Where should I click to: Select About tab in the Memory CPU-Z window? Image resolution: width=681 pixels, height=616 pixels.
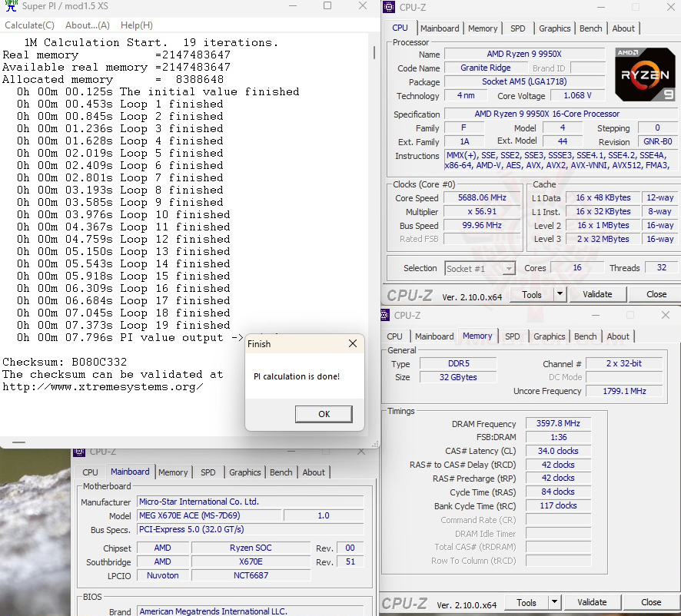pos(618,336)
